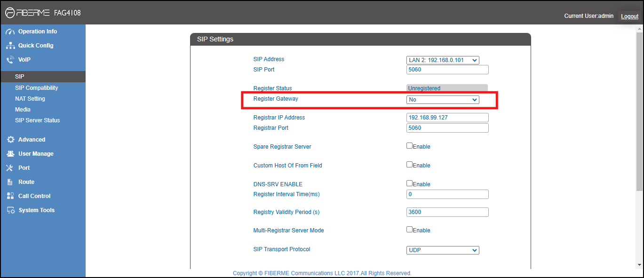Click the Register Status label
644x278 pixels.
(272, 88)
